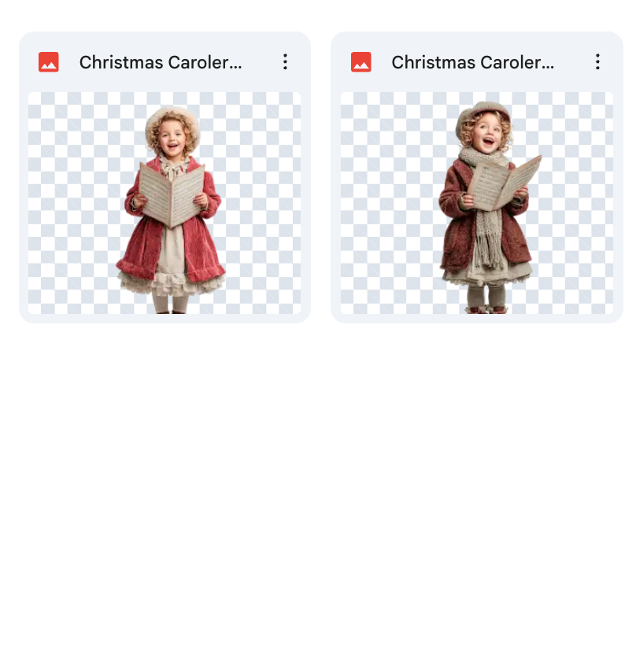Click the left "Christmas Caroler..." file title

click(161, 63)
